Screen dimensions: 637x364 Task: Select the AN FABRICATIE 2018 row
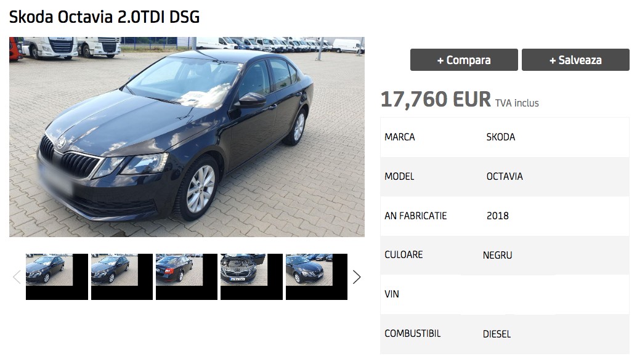[505, 216]
